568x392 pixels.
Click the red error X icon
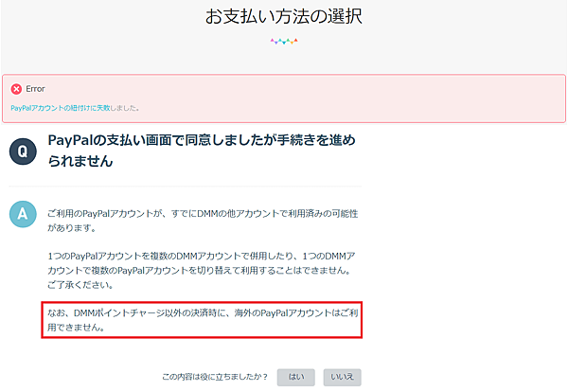[x=16, y=89]
